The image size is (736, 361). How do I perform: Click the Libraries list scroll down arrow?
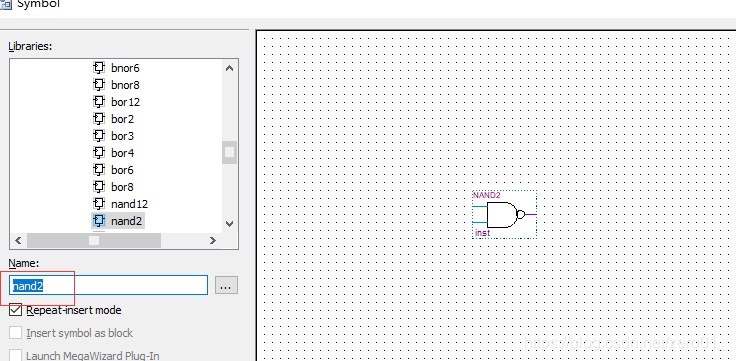click(229, 223)
